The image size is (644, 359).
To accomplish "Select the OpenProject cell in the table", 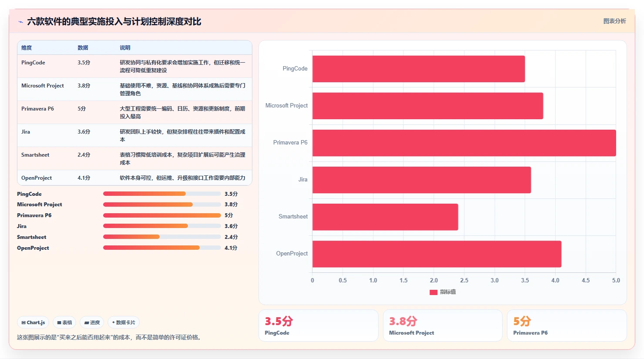I will coord(37,178).
